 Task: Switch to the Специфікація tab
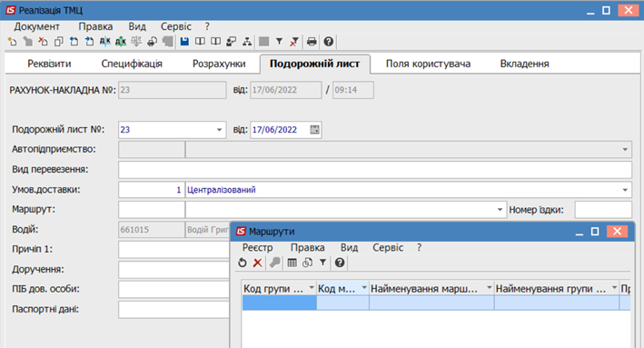coord(132,65)
